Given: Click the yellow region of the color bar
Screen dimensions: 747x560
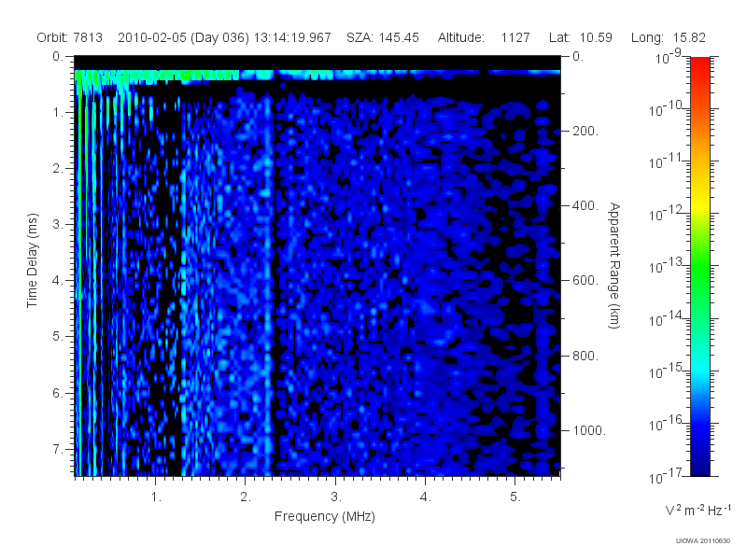Looking at the screenshot, I should [700, 204].
